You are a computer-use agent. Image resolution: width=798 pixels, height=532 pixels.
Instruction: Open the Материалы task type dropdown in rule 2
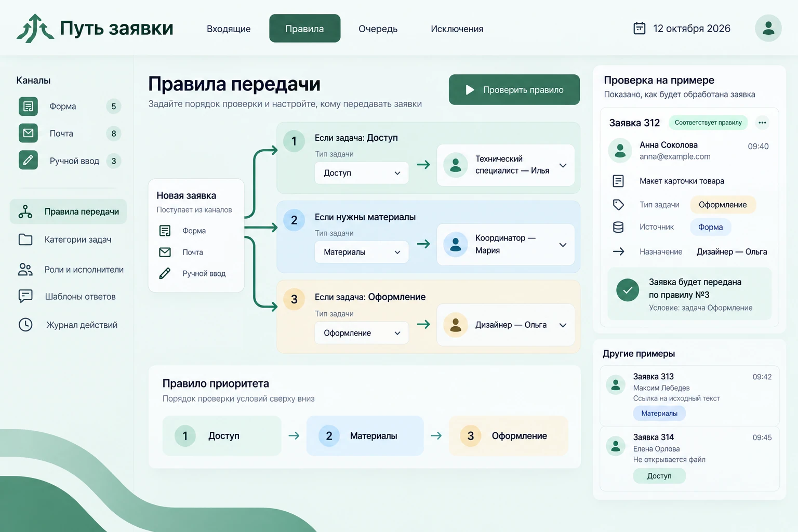pos(362,252)
